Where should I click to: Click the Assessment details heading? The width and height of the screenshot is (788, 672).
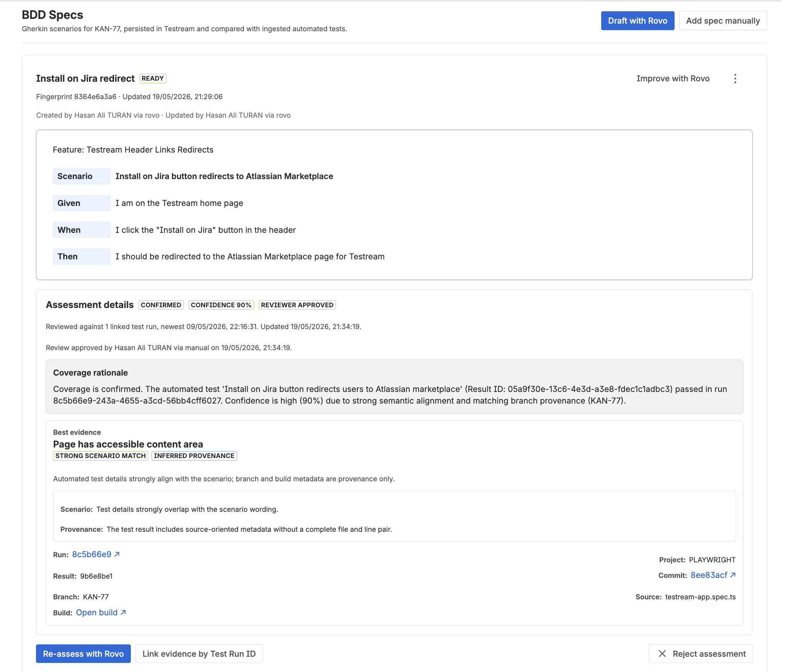click(x=90, y=305)
